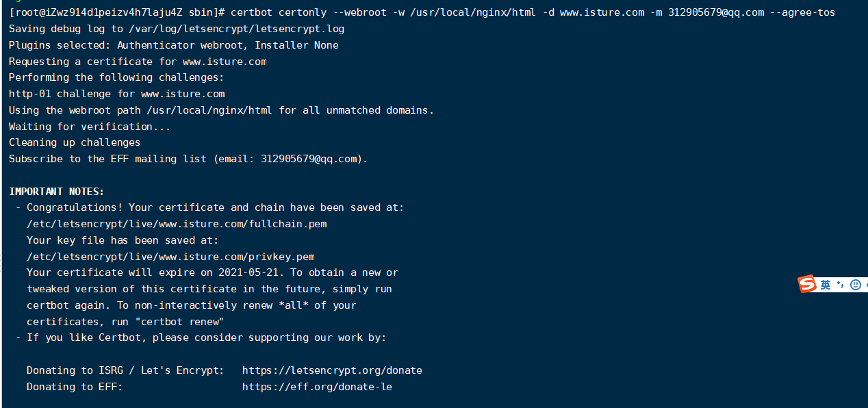Toggle the punctuation mode icon in the IME bar
The width and height of the screenshot is (868, 408).
coord(840,284)
